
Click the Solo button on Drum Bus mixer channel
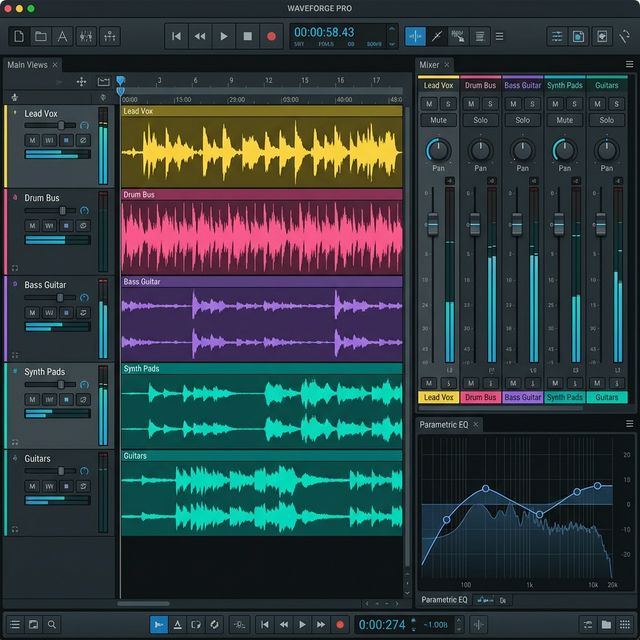pyautogui.click(x=480, y=120)
